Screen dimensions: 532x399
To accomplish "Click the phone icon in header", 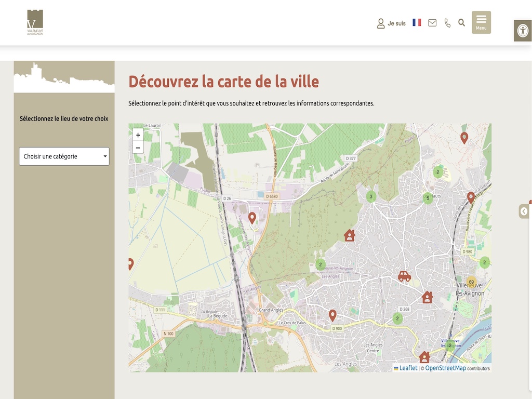I will click(447, 23).
